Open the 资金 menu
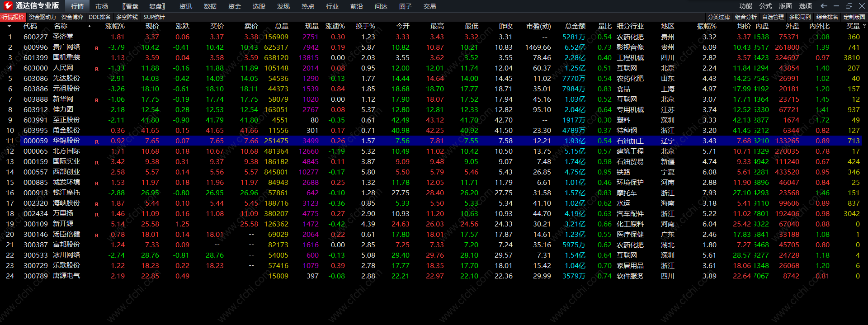Image resolution: width=868 pixels, height=325 pixels. (x=235, y=6)
